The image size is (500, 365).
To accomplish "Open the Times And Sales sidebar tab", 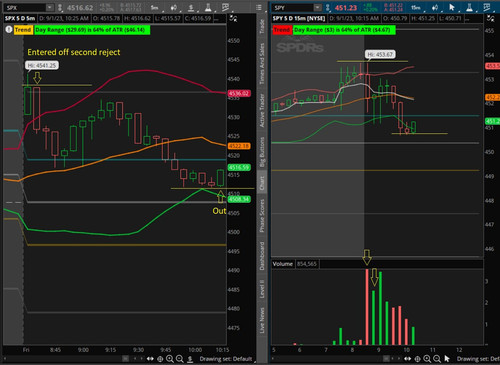I will (x=262, y=63).
